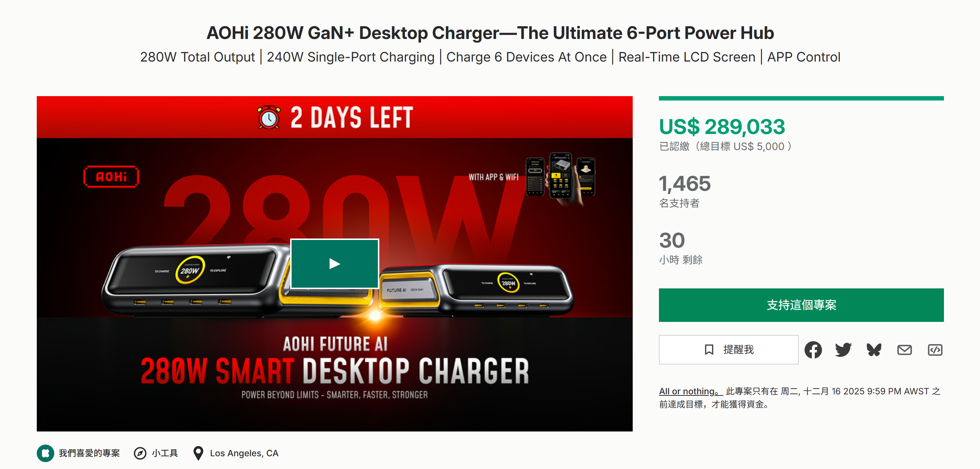
Task: Click the 我們喜愛的專案 badge icon
Action: point(46,453)
